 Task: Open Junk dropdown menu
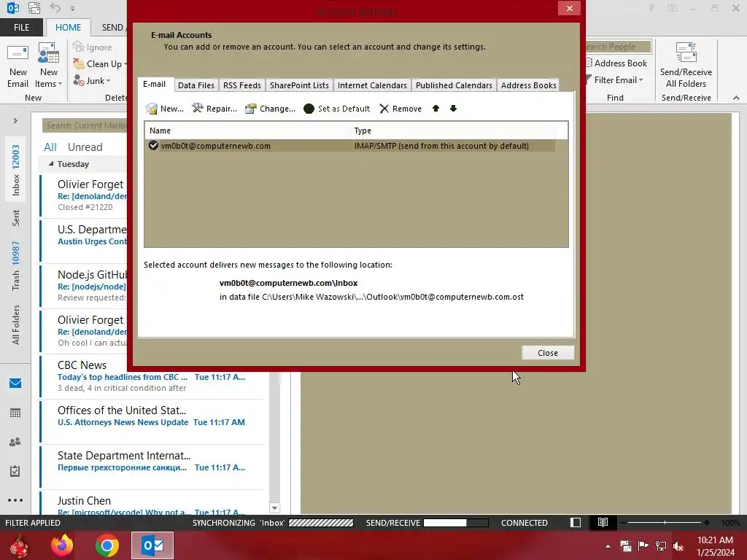tap(92, 80)
